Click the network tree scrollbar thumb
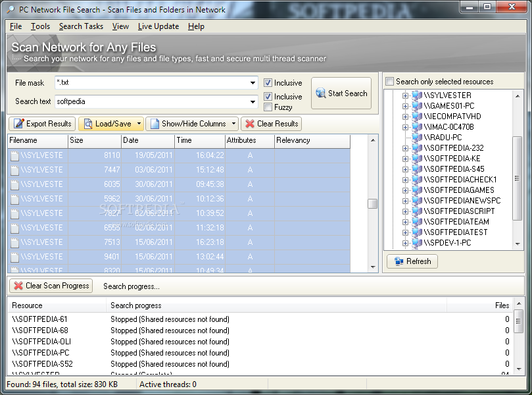The width and height of the screenshot is (532, 395). (517, 178)
